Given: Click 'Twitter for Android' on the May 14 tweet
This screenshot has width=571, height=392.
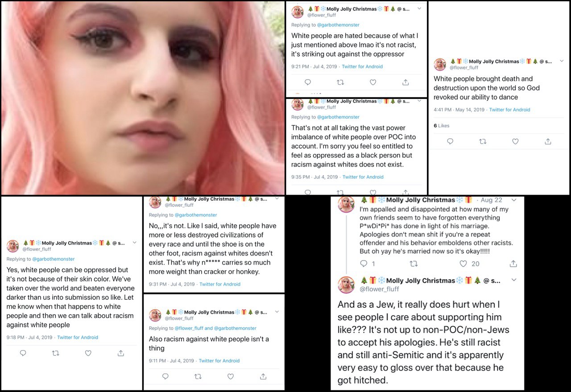Looking at the screenshot, I should [x=510, y=110].
